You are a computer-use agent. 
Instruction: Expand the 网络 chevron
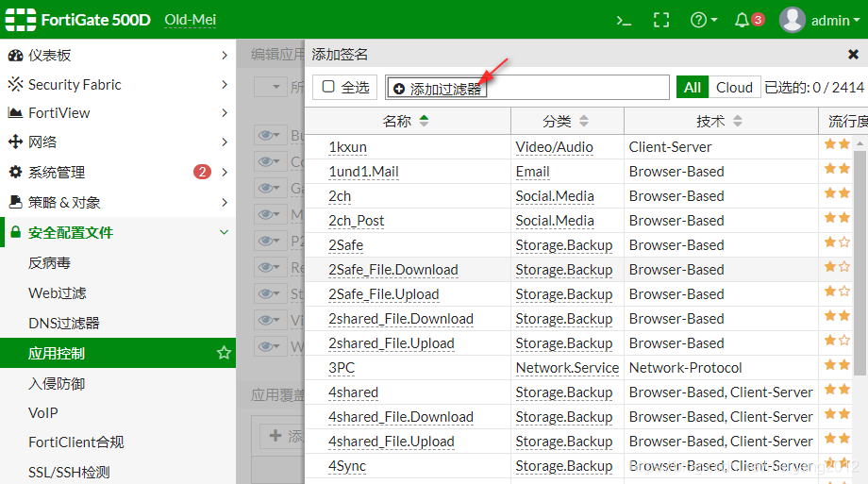coord(225,142)
